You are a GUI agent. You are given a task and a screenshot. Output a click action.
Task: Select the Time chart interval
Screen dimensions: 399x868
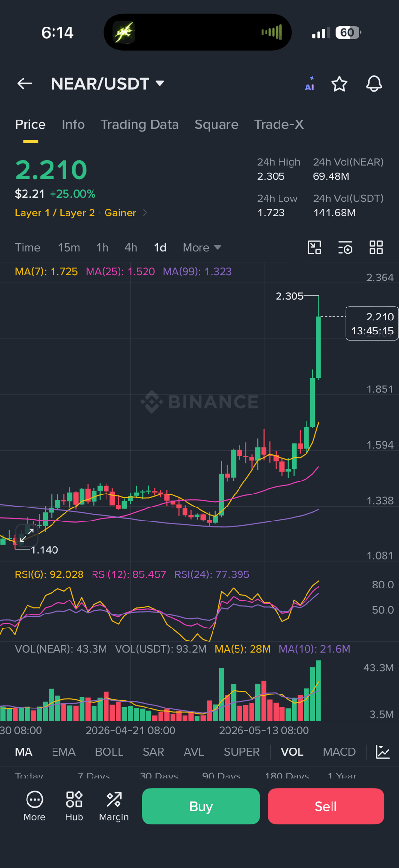27,248
